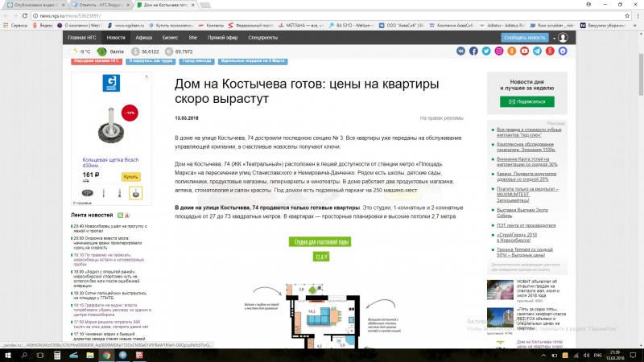Click the dollar rate coin icon
Viewport: 644px width, 362px height.
click(135, 51)
